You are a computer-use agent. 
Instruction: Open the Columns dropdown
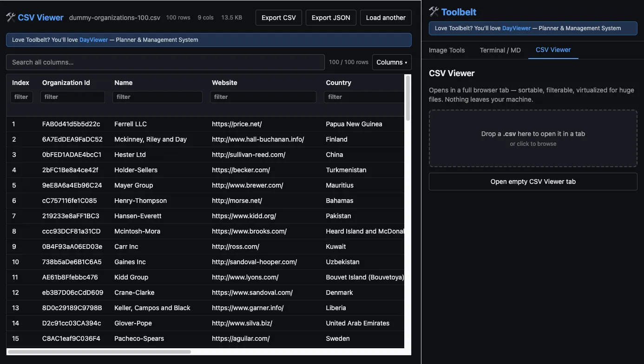tap(392, 62)
